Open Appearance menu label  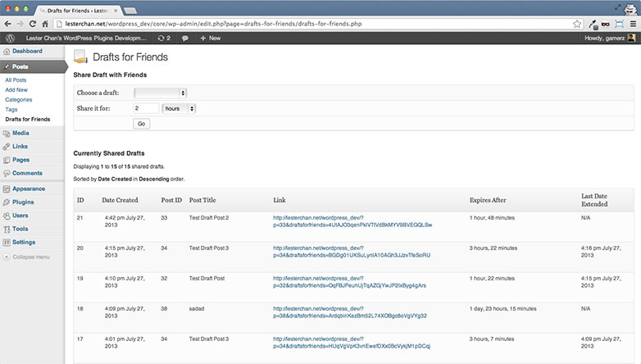pyautogui.click(x=29, y=189)
